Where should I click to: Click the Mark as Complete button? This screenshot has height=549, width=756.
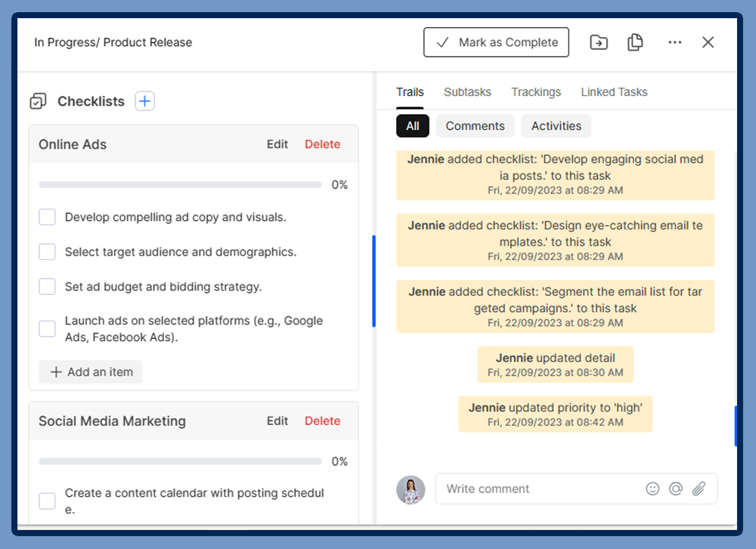click(x=496, y=42)
